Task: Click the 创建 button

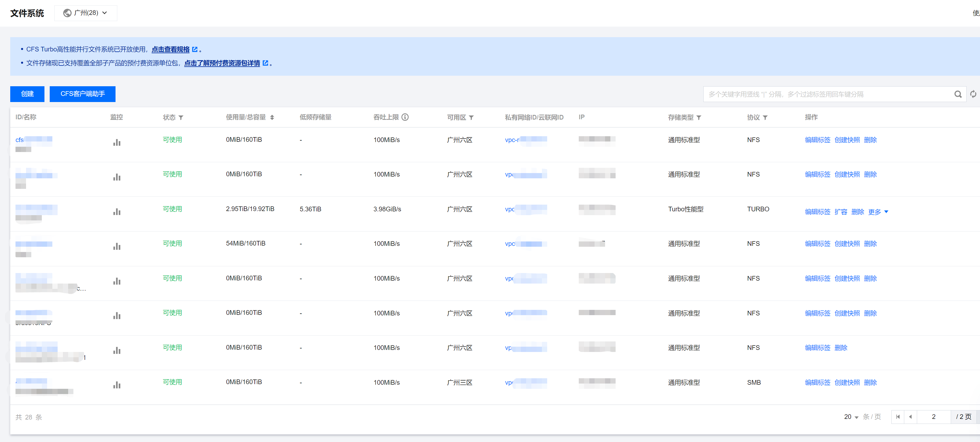Action: coord(27,94)
